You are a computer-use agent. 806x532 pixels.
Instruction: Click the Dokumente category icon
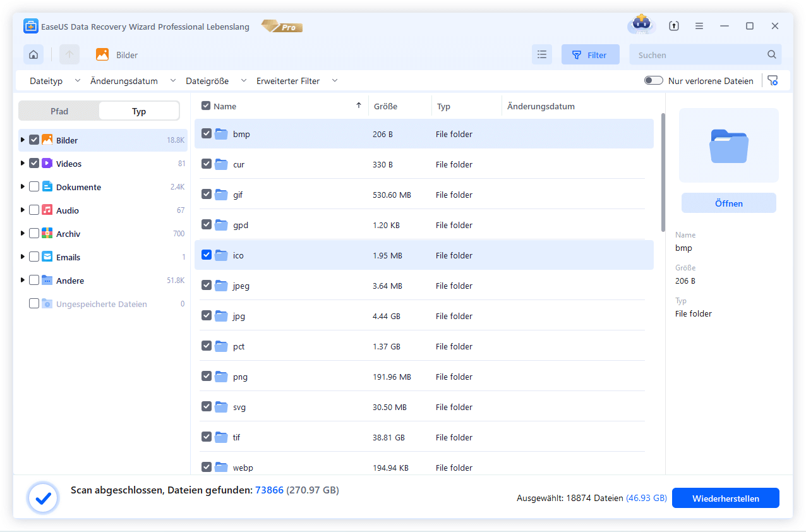(x=47, y=187)
